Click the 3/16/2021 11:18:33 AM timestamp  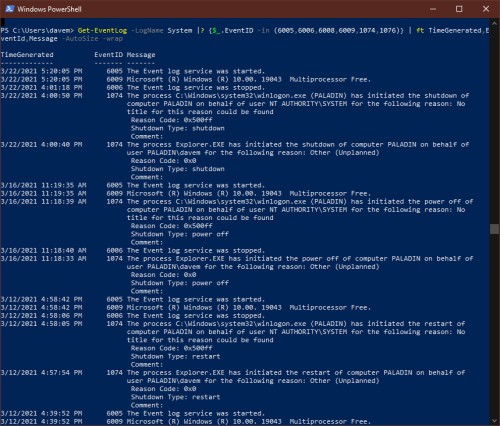coord(43,259)
